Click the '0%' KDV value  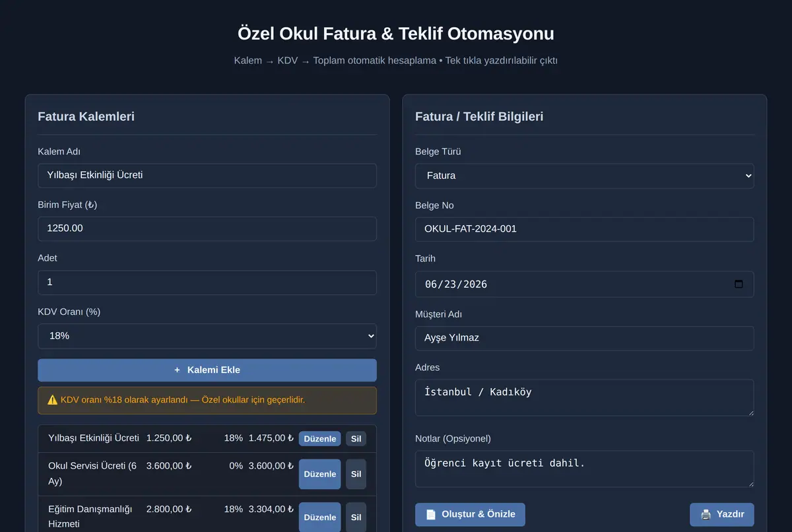(x=236, y=466)
